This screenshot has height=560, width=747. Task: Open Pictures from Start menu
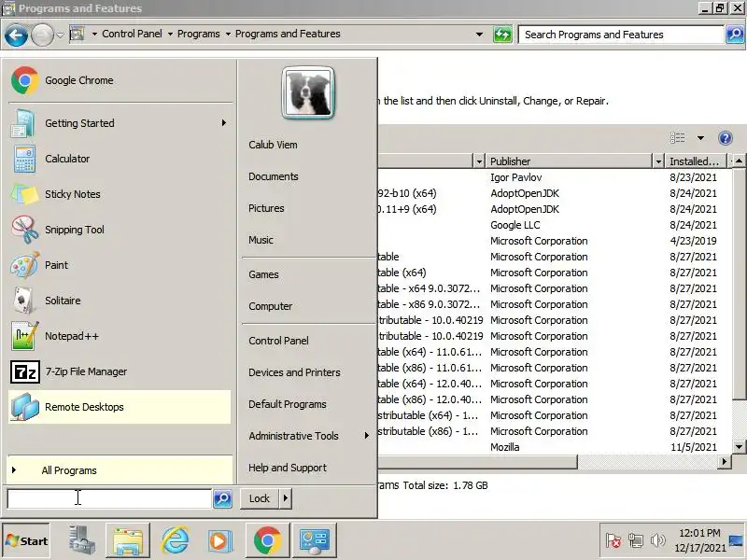(x=266, y=208)
